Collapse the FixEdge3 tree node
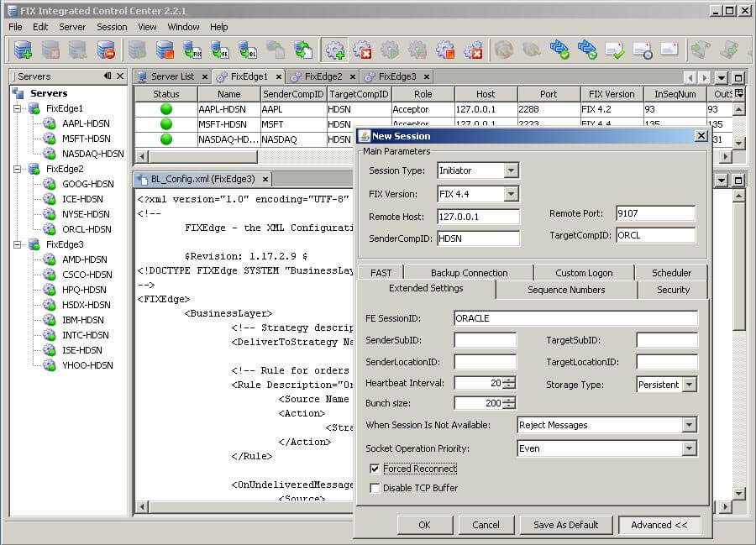This screenshot has height=545, width=756. point(18,244)
